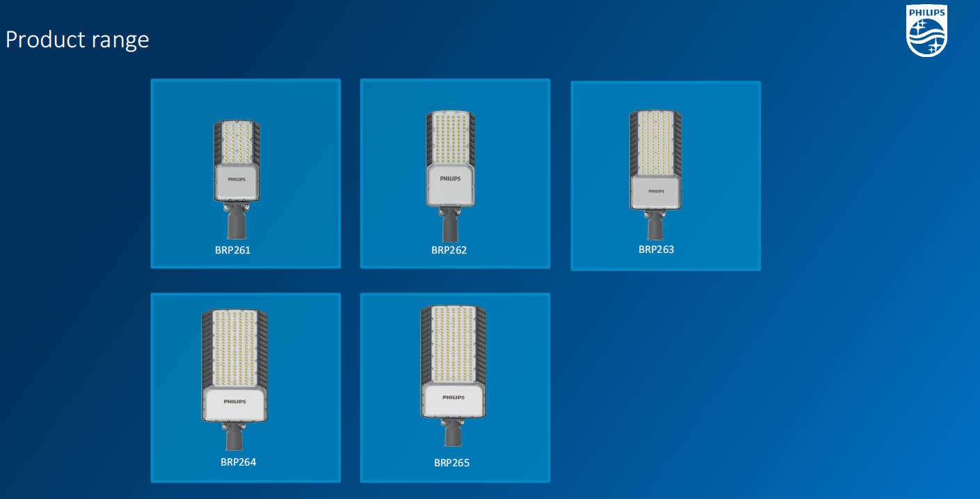Click the BRP264 label text

[239, 461]
